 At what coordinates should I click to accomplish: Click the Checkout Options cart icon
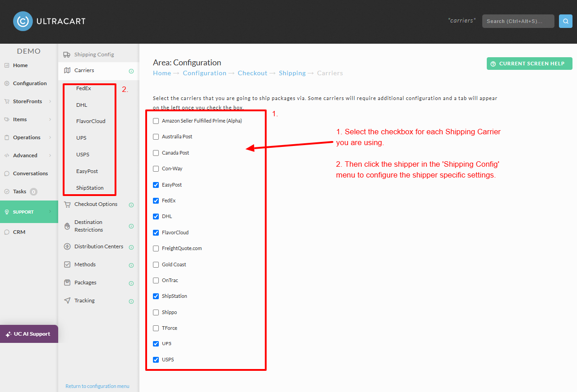point(67,204)
